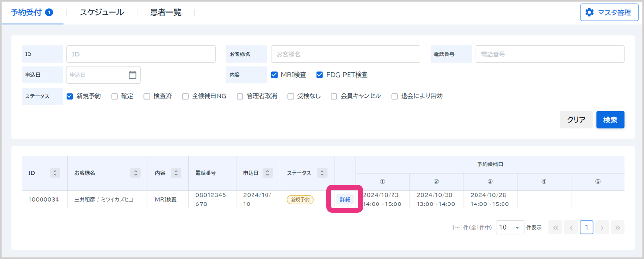This screenshot has width=644, height=259.
Task: Uncheck the MRI検査 checkbox
Action: 274,75
